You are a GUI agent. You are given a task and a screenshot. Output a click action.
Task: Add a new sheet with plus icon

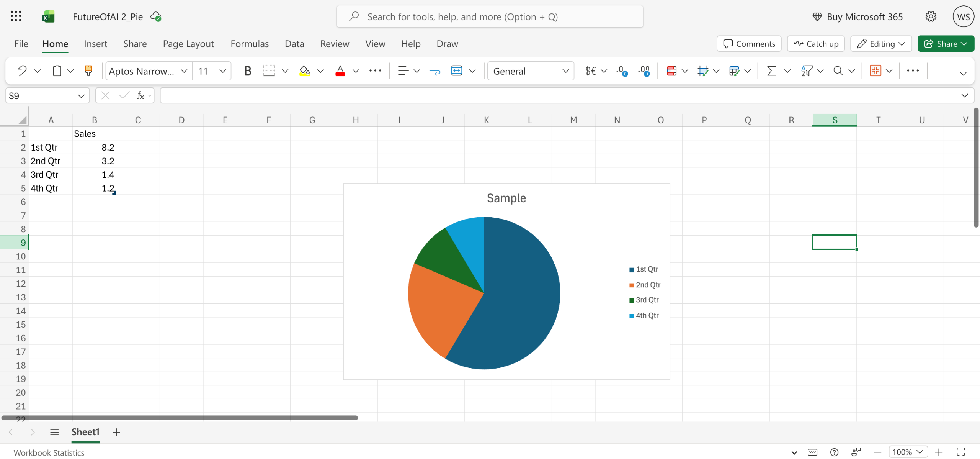point(116,432)
